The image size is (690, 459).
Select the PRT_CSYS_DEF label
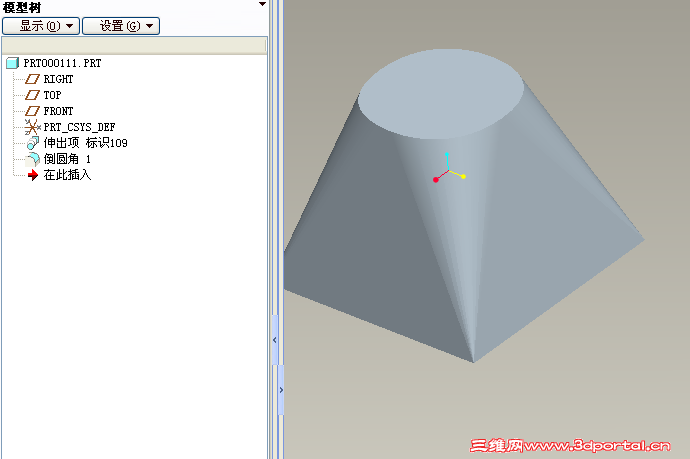[x=79, y=127]
